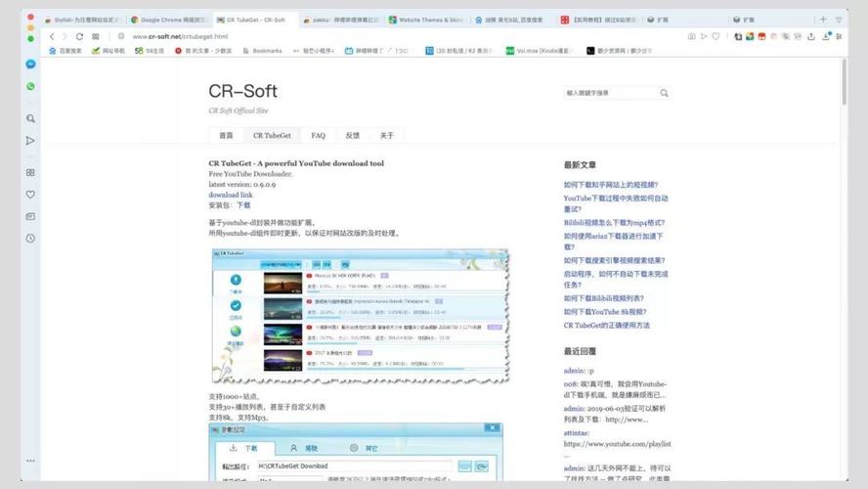Open the sidebar send arrow icon
The width and height of the screenshot is (868, 489).
pos(30,141)
